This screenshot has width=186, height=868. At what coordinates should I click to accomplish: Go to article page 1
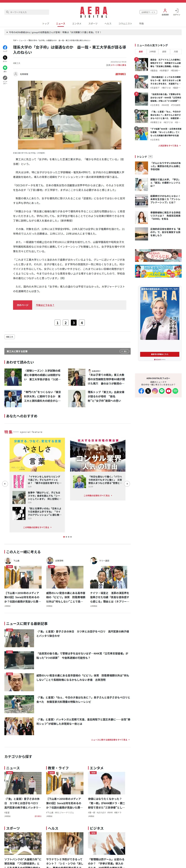point(57,323)
